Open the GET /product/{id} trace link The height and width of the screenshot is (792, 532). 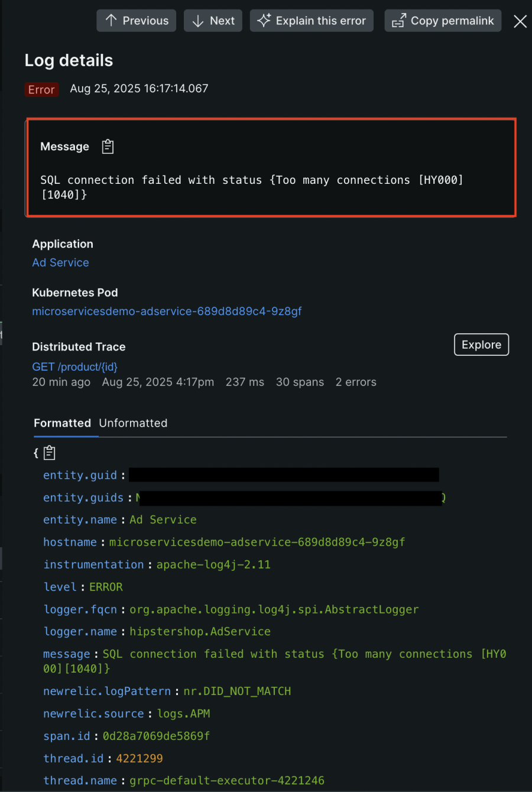[74, 366]
